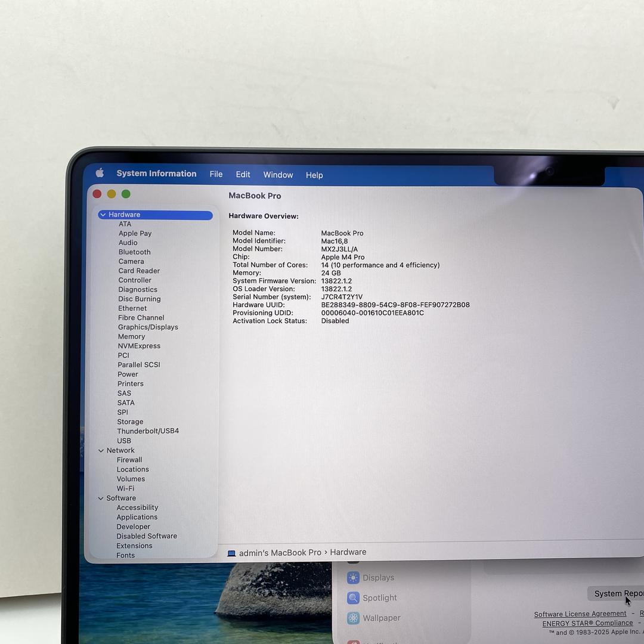Select Disabled Software under Software

click(147, 536)
